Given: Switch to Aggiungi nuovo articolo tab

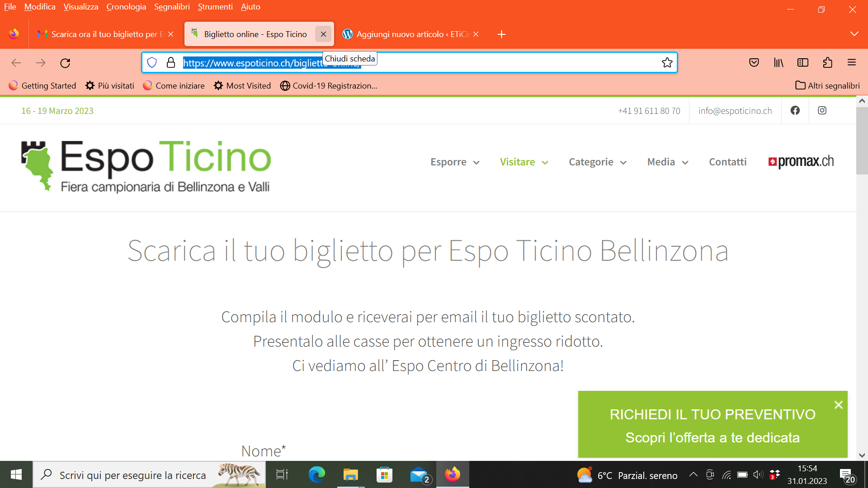Looking at the screenshot, I should click(410, 34).
